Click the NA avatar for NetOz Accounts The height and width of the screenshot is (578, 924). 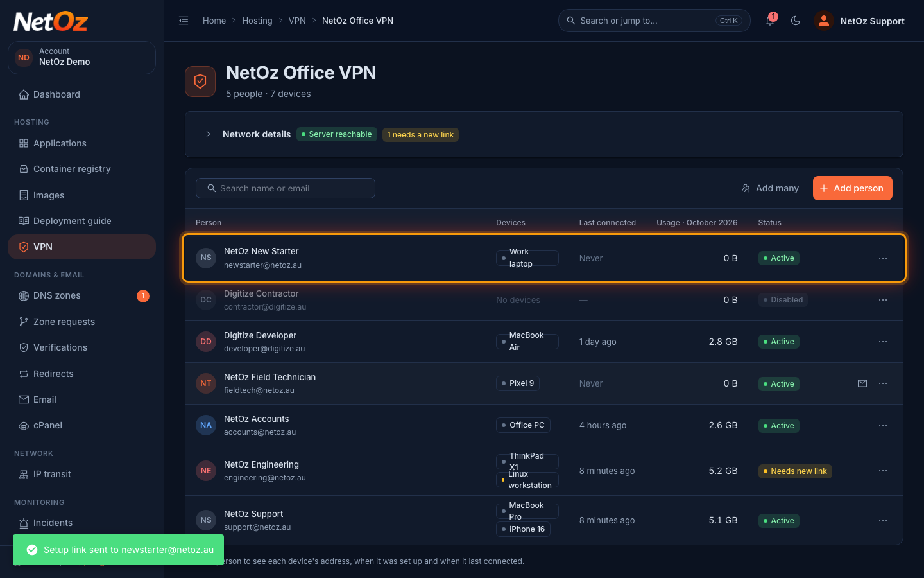[206, 425]
